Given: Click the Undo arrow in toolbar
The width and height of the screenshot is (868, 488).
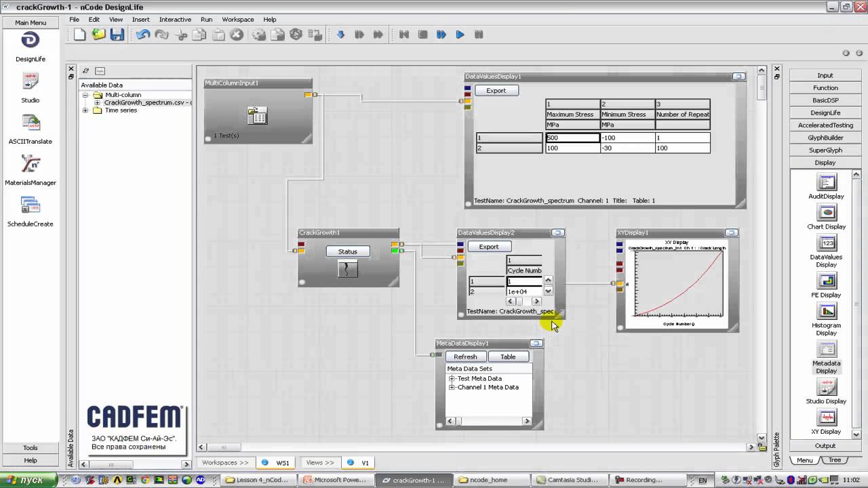Looking at the screenshot, I should [x=142, y=35].
